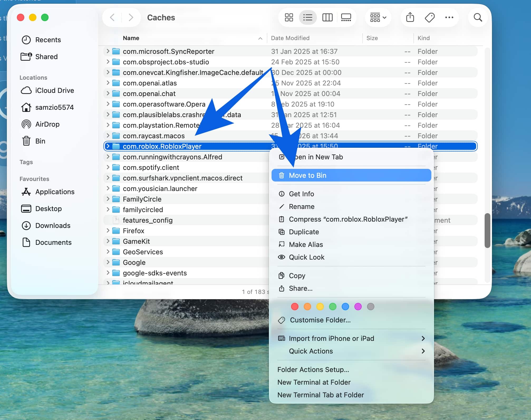
Task: Switch to Column view
Action: 327,17
